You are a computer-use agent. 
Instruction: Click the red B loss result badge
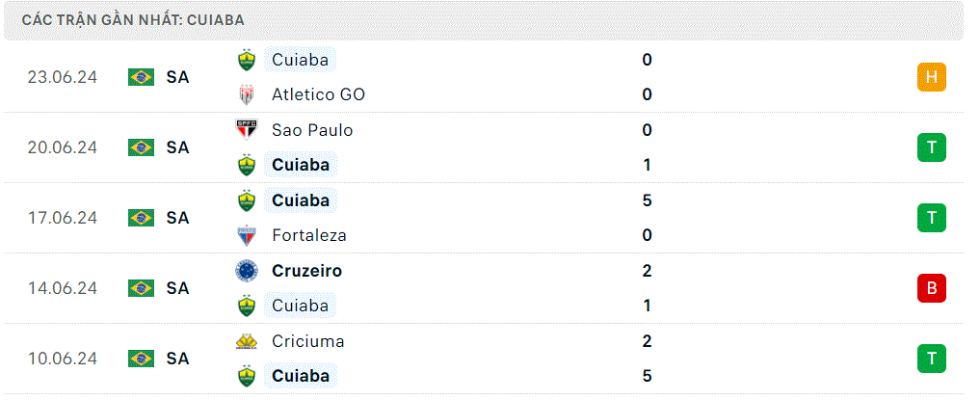931,288
